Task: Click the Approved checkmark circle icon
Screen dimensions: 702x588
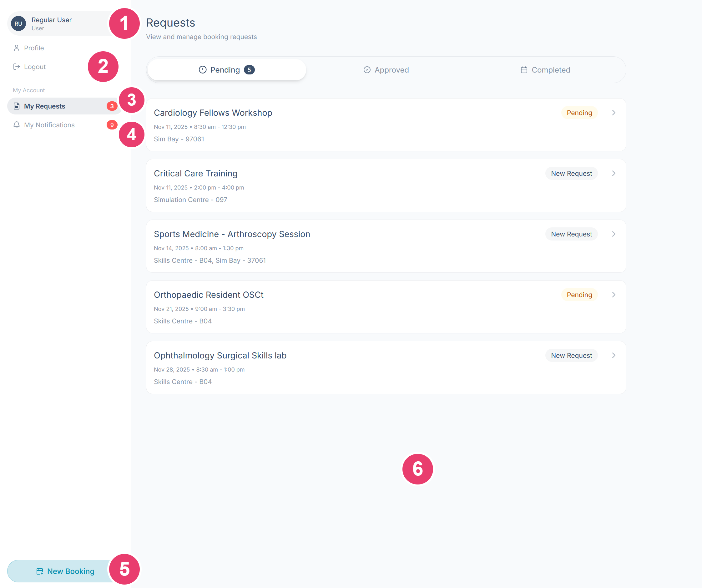Action: pyautogui.click(x=367, y=69)
